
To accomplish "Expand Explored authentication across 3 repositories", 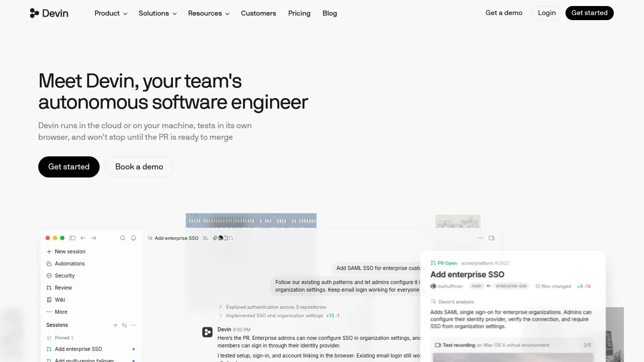I will click(x=273, y=307).
